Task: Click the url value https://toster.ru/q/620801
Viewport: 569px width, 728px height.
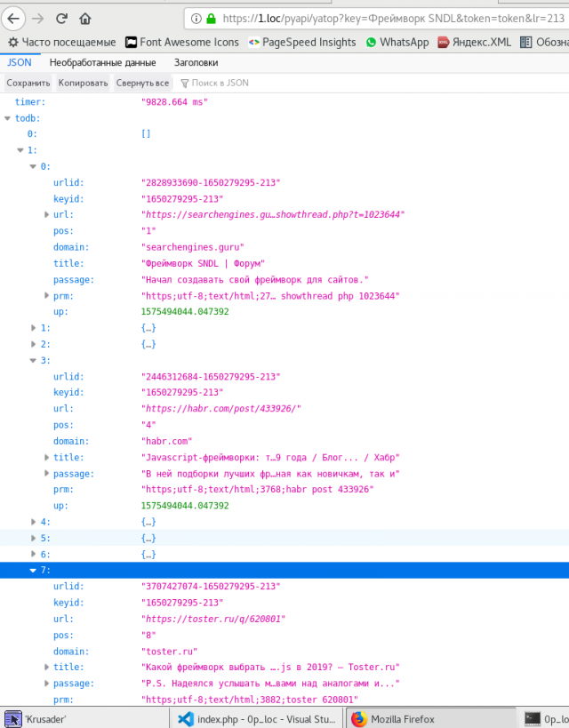Action: pos(213,620)
